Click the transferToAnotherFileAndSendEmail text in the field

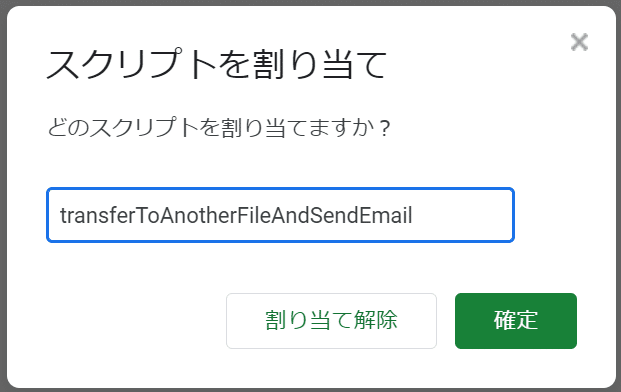[236, 215]
